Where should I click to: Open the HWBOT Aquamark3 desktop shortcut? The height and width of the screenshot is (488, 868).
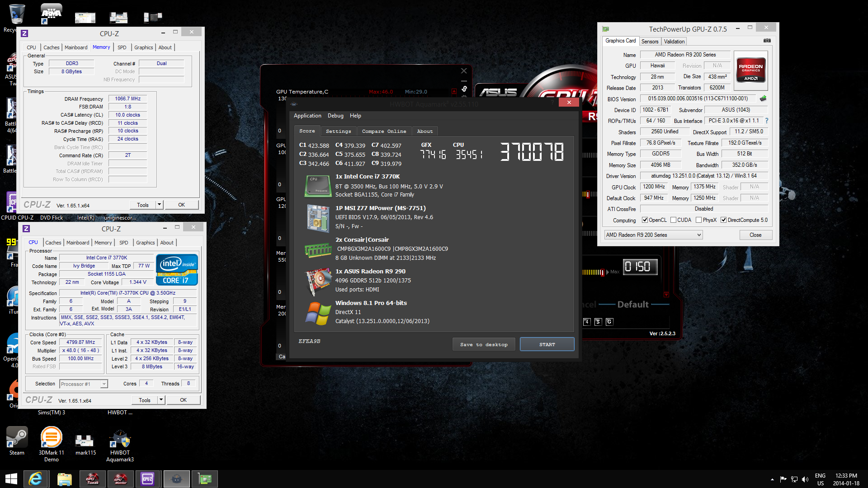(120, 446)
